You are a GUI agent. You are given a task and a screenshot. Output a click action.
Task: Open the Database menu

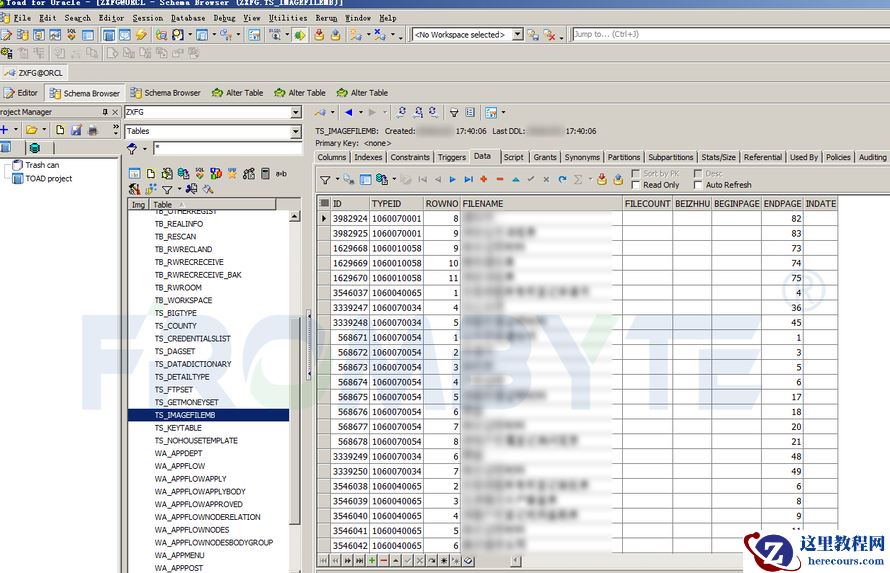pyautogui.click(x=188, y=18)
